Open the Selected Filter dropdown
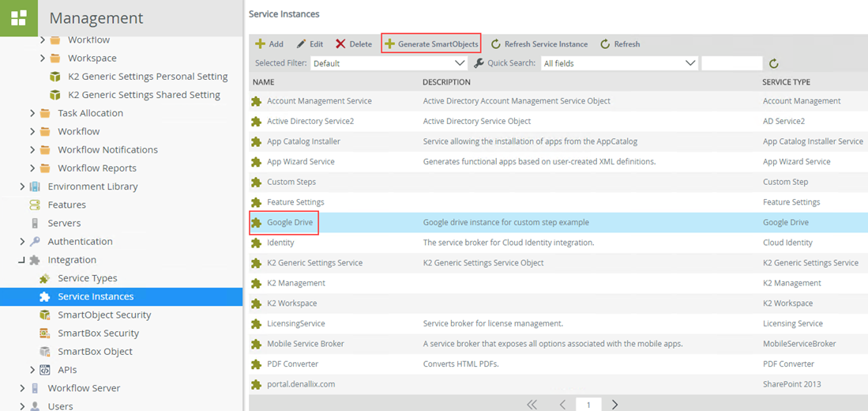Screen dimensions: 868x411 click(389, 63)
